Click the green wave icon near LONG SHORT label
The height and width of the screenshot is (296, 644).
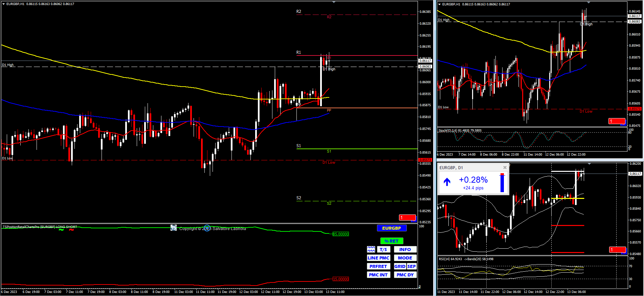61,230
